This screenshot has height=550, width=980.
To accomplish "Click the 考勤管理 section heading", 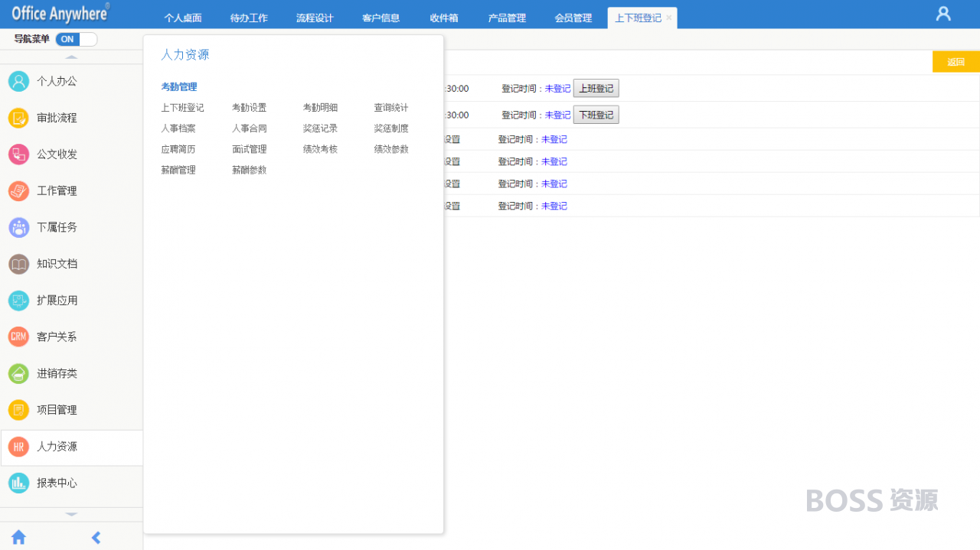I will coord(179,87).
